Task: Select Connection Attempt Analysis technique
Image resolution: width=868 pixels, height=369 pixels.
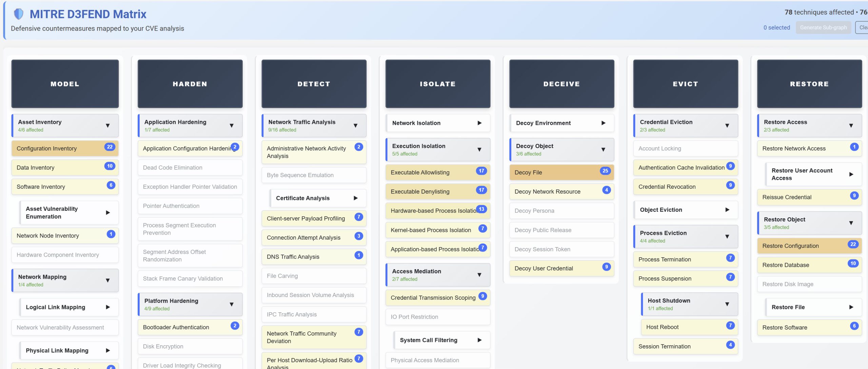Action: (x=314, y=237)
